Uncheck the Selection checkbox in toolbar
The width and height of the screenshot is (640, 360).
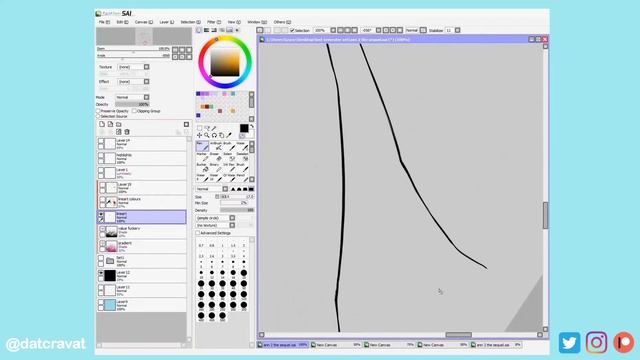click(x=292, y=30)
